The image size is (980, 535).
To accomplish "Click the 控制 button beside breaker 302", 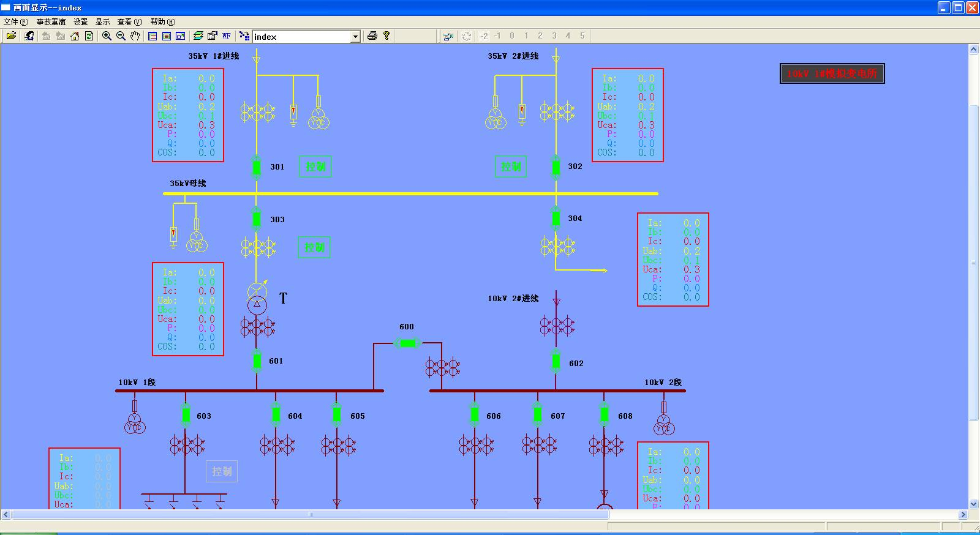I will tap(511, 166).
